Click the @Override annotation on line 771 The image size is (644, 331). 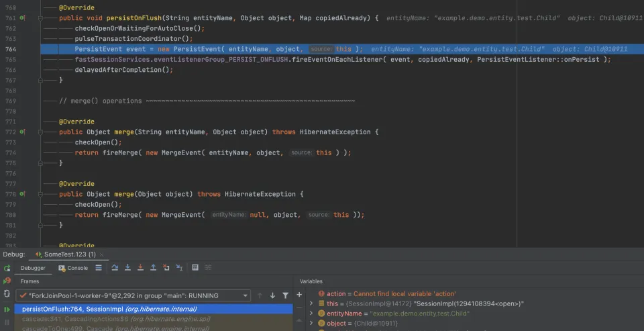(76, 122)
